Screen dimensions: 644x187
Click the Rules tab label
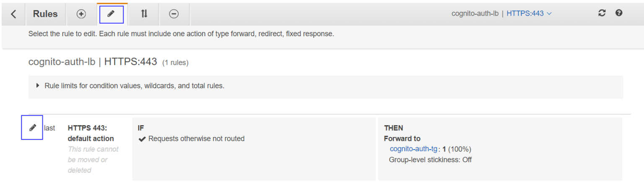point(45,14)
